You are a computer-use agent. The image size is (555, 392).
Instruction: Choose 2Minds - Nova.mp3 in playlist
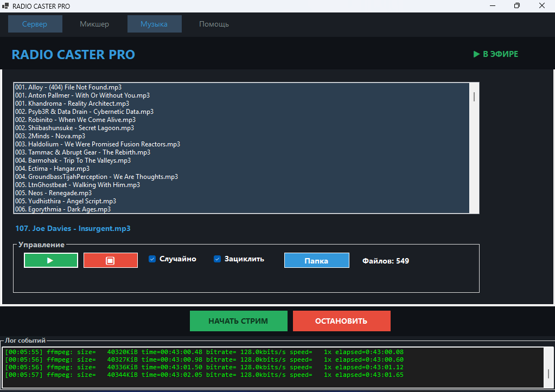(x=50, y=136)
